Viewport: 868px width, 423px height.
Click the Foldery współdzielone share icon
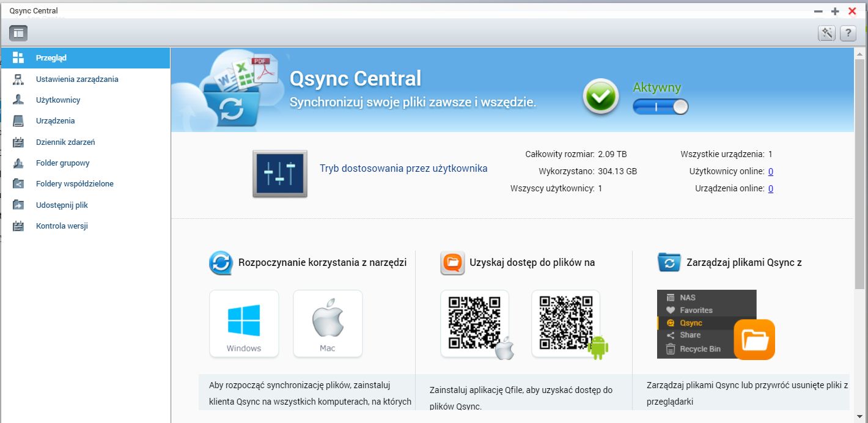(x=18, y=184)
